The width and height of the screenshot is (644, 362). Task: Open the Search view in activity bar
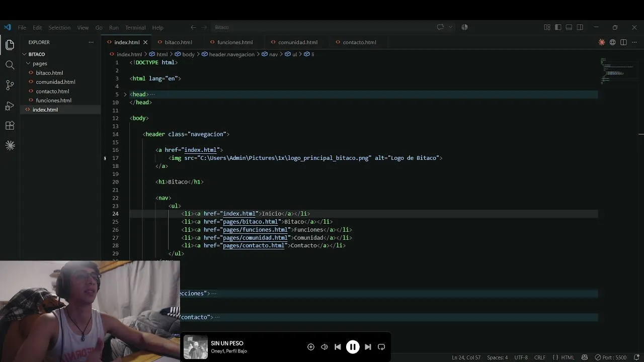(10, 65)
